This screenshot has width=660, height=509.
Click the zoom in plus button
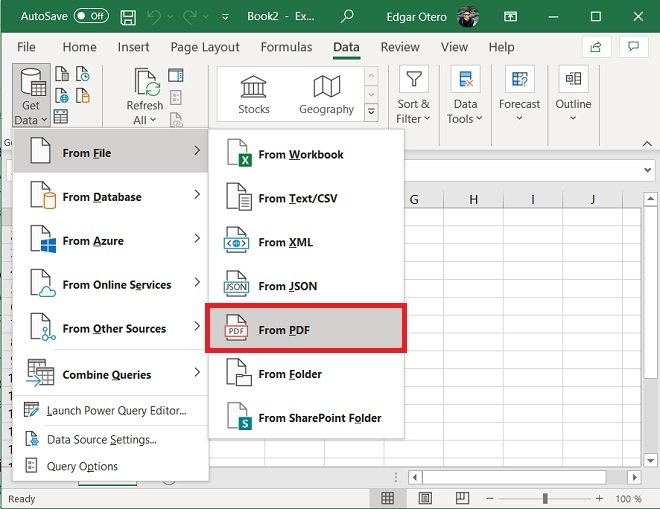pos(599,499)
